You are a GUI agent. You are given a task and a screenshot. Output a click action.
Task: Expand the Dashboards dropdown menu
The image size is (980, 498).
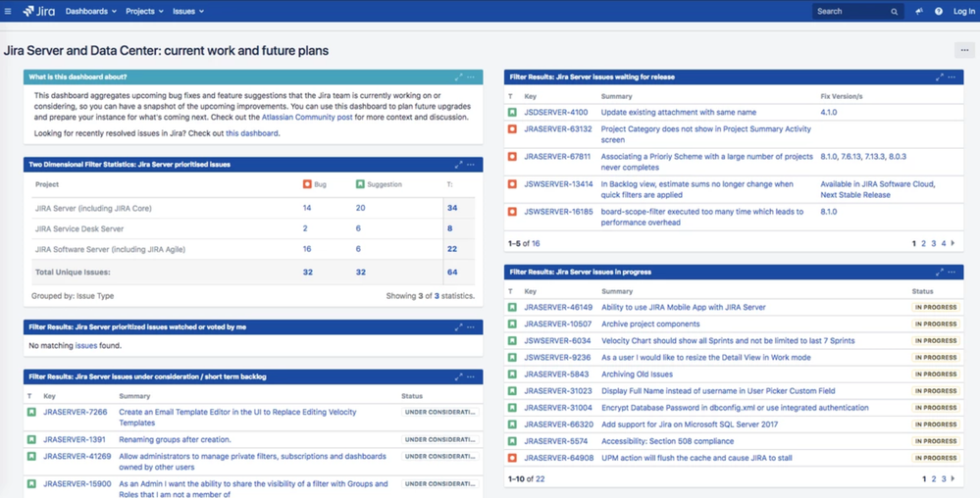point(90,11)
